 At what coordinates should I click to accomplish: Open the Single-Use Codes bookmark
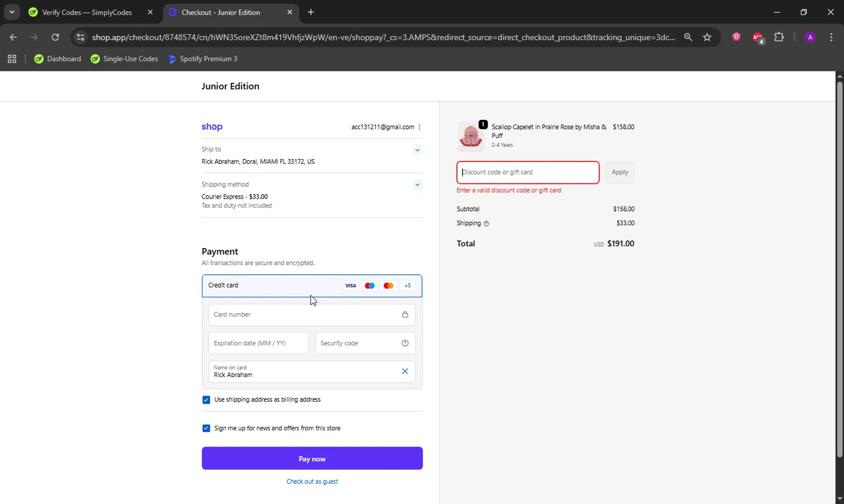[x=124, y=58]
